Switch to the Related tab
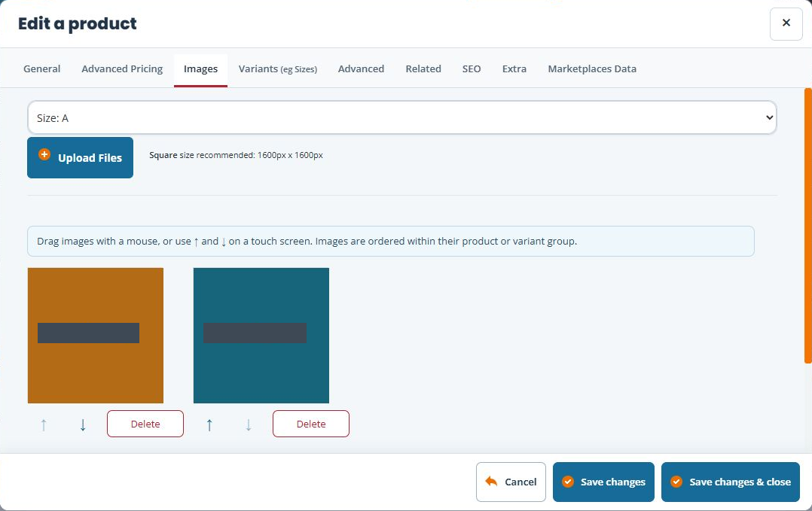This screenshot has height=511, width=812. (423, 68)
